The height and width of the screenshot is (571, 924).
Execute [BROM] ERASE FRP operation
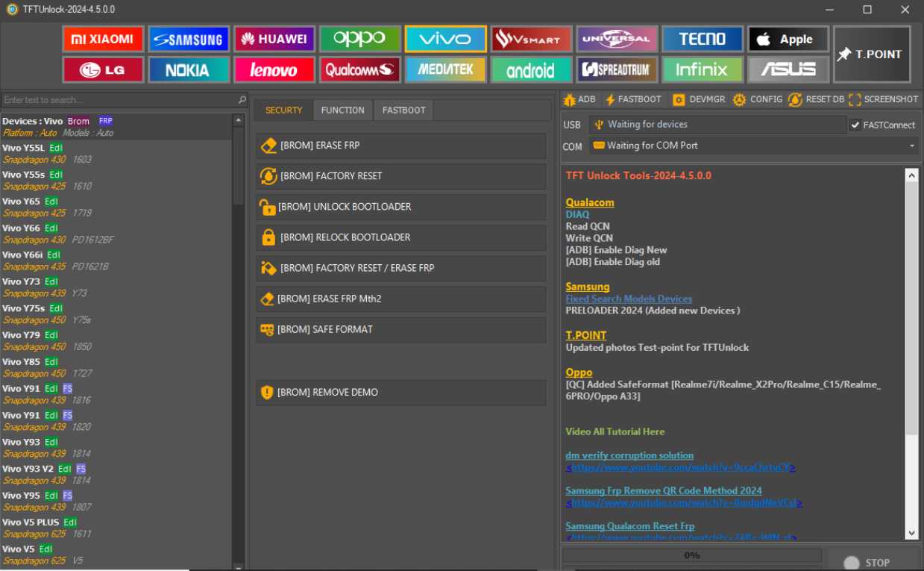coord(400,146)
